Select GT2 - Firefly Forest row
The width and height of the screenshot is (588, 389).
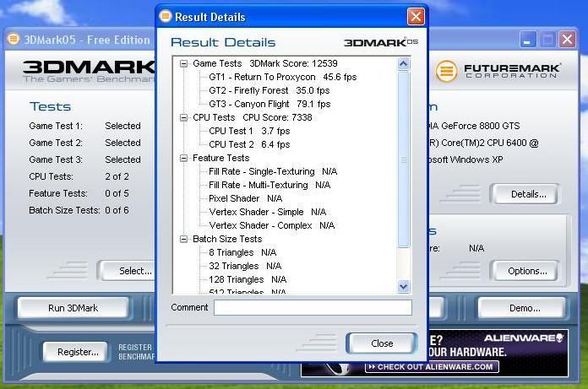tap(269, 90)
